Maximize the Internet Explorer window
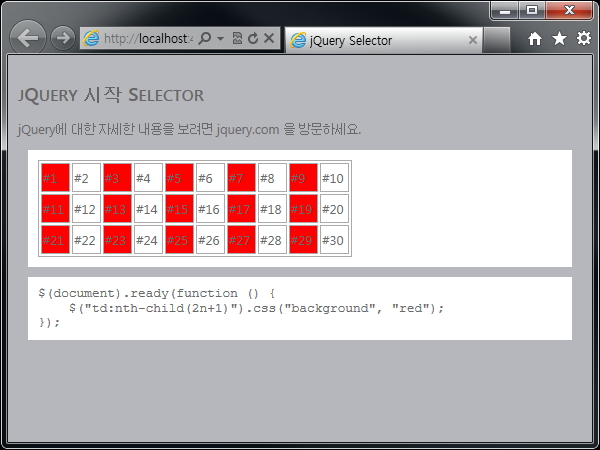This screenshot has height=450, width=600. click(532, 10)
